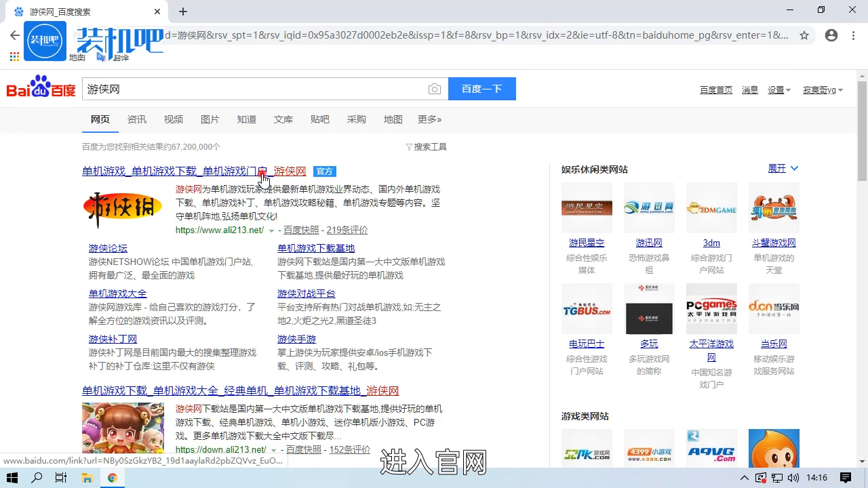Open the 设置 dropdown menu
The width and height of the screenshot is (868, 488).
click(x=778, y=90)
